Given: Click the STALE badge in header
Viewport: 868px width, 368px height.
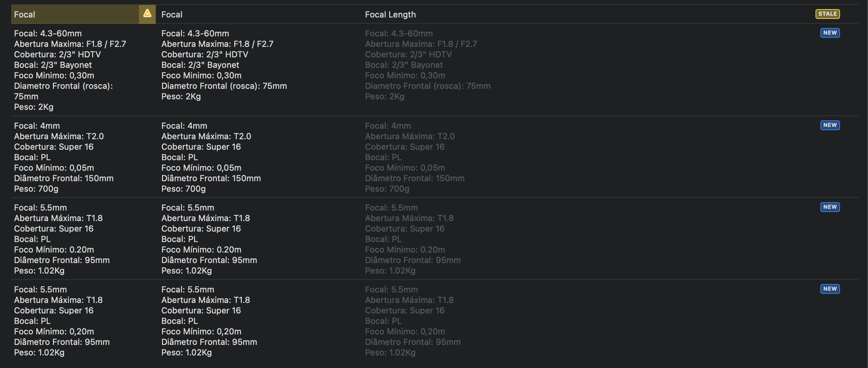Looking at the screenshot, I should pos(827,14).
